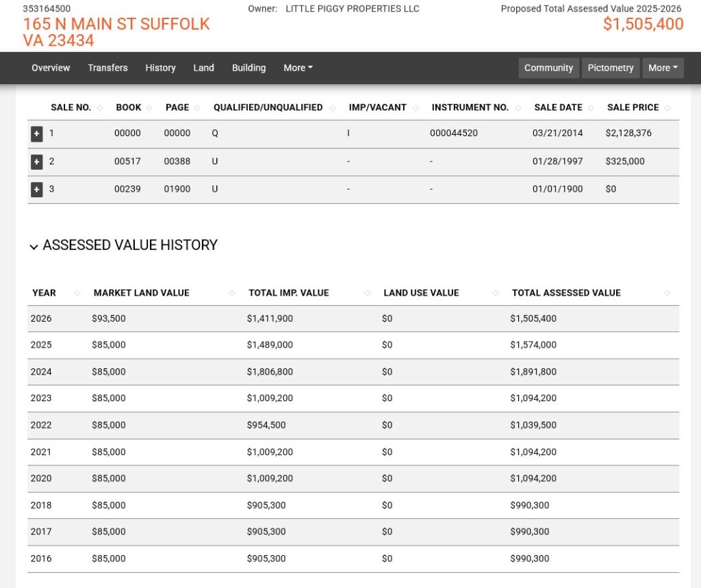Sort by the SALE DATE sort icon
Image resolution: width=701 pixels, height=588 pixels.
(591, 108)
